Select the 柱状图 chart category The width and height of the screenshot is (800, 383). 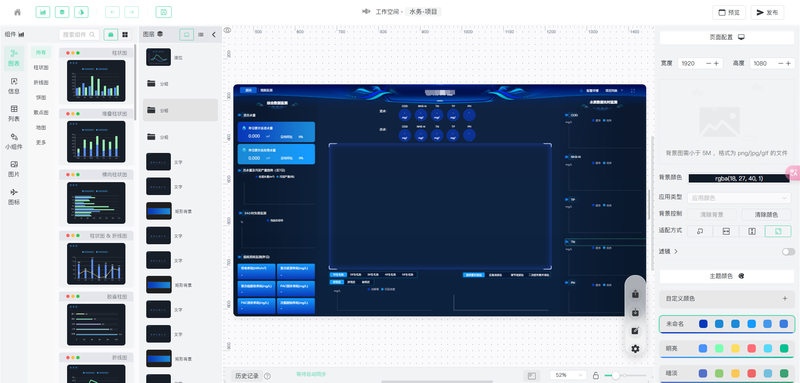pyautogui.click(x=41, y=67)
